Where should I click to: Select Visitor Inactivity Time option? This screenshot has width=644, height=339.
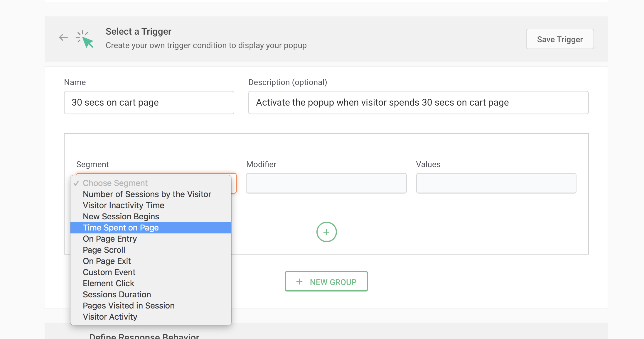coord(123,206)
